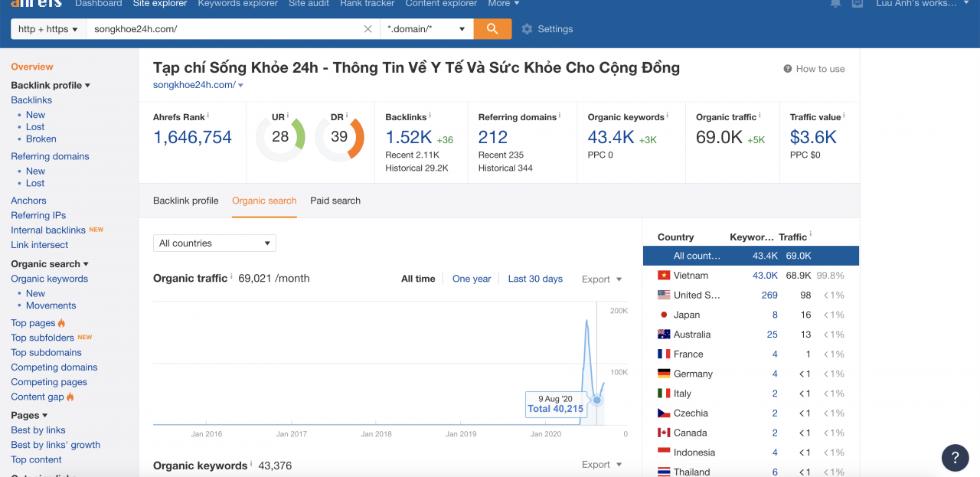Switch to Backlink profile tab
This screenshot has width=980, height=477.
[x=186, y=201]
